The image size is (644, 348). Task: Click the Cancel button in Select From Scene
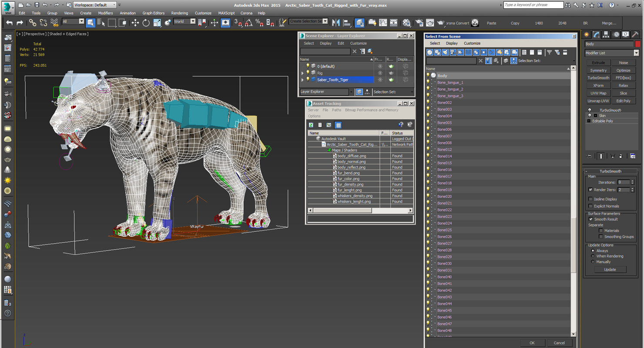coord(559,343)
